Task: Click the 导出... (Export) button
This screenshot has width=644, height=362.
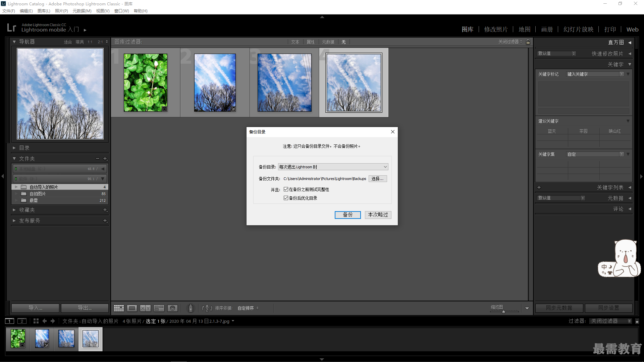Action: (85, 308)
